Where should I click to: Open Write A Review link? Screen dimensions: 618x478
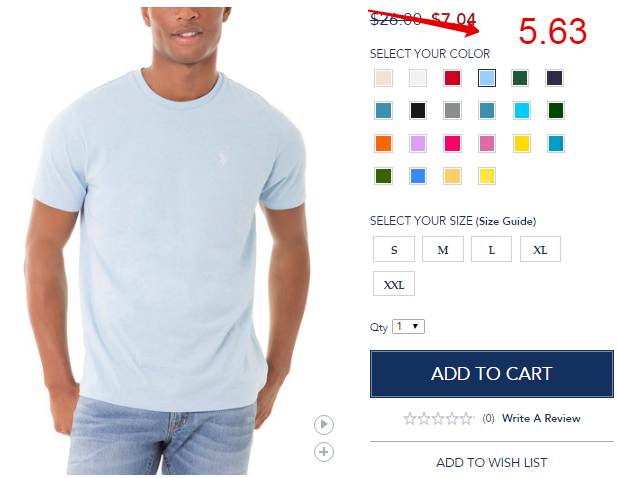(541, 418)
